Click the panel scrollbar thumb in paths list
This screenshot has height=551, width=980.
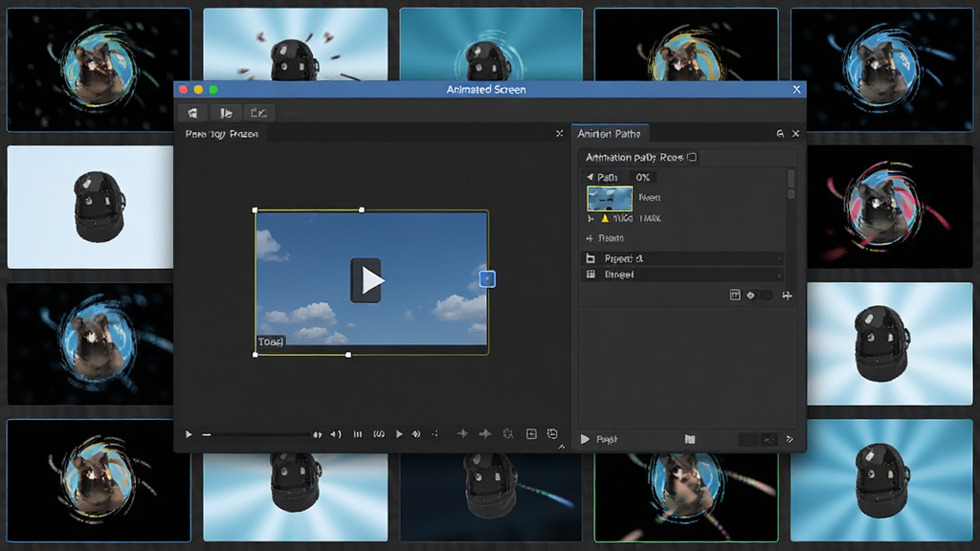tap(791, 178)
